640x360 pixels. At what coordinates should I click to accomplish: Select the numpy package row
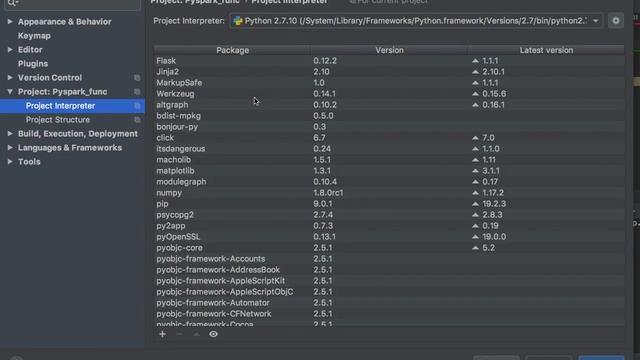click(389, 193)
